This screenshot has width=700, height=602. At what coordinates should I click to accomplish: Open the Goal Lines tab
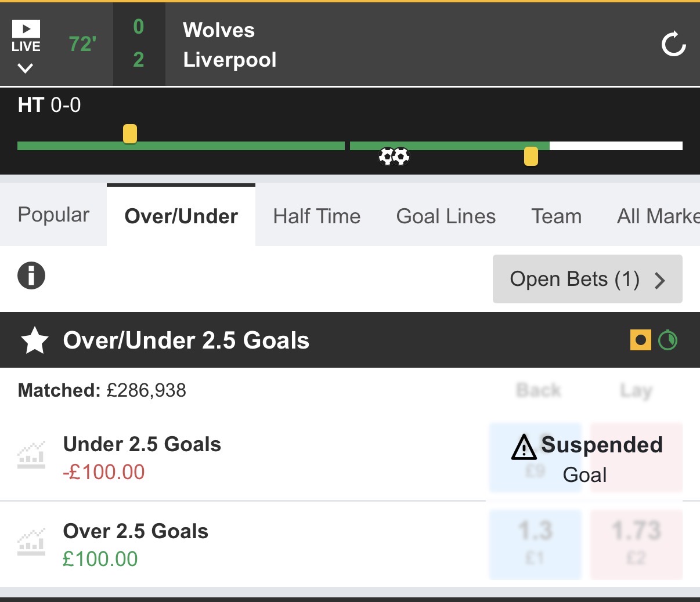click(x=446, y=216)
